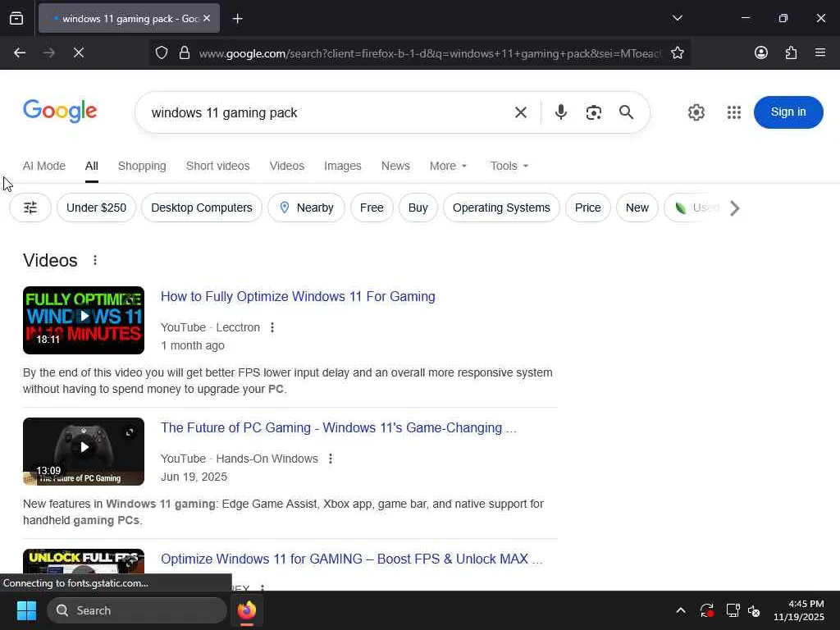Apply the New filter chip

(637, 208)
